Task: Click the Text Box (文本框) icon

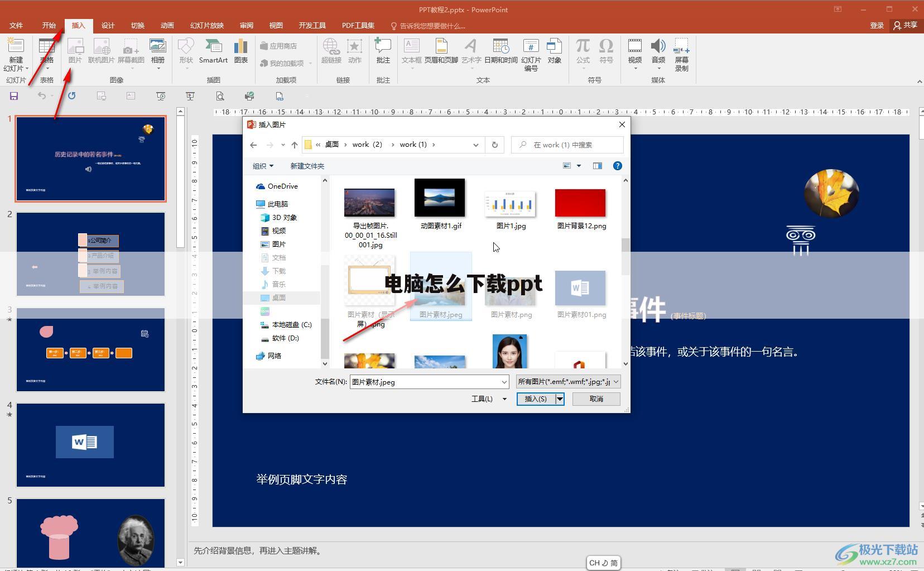Action: pyautogui.click(x=412, y=54)
